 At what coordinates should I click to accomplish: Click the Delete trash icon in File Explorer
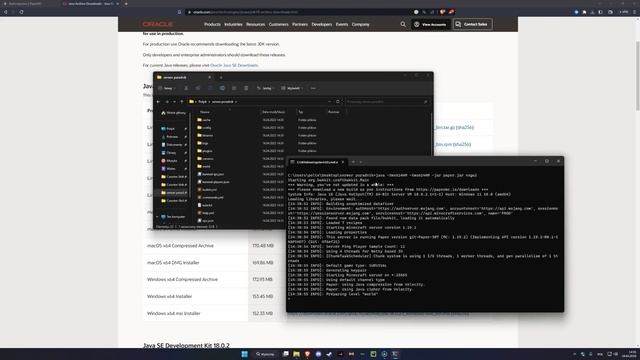click(x=246, y=88)
